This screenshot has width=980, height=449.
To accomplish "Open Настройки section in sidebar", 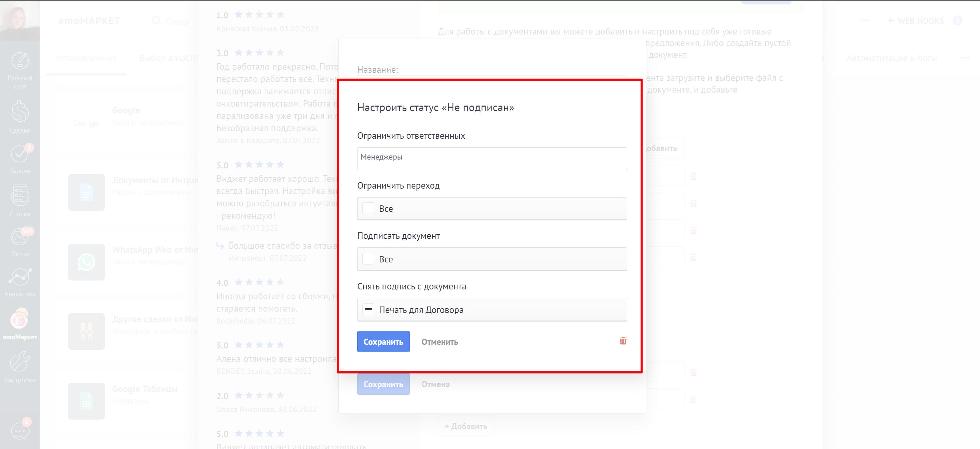I will point(20,367).
